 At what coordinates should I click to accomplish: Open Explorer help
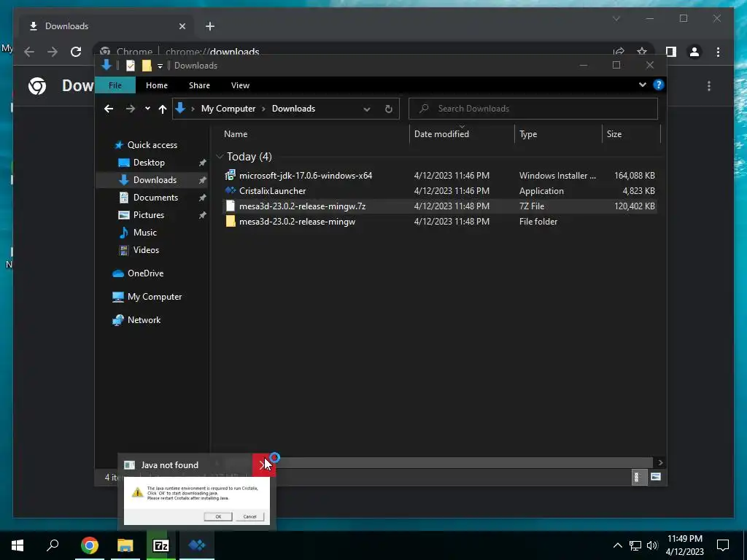point(659,85)
